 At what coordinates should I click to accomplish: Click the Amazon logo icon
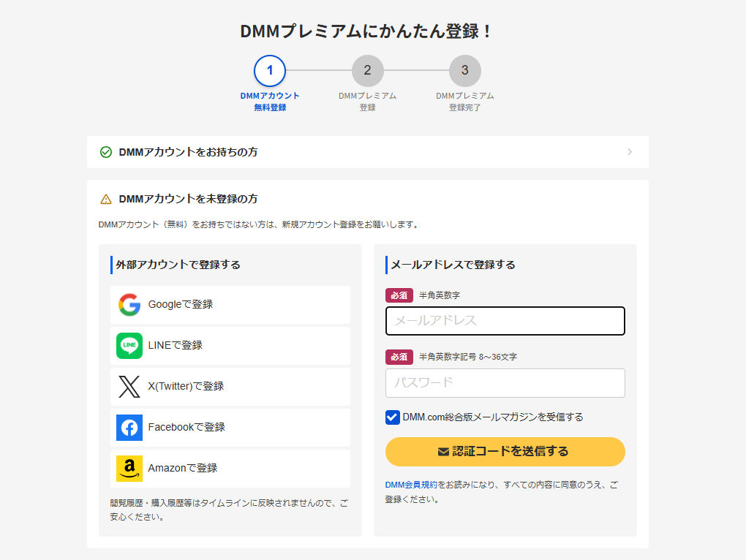129,469
